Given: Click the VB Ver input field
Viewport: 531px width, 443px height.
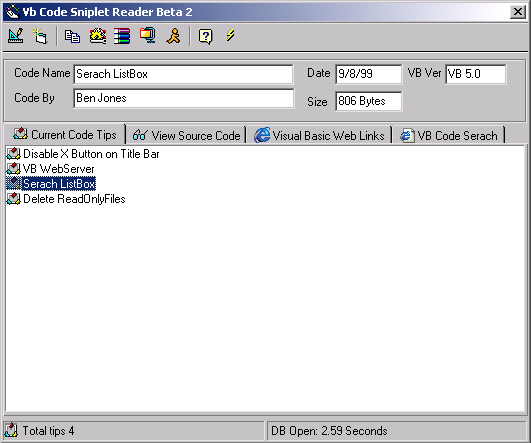Looking at the screenshot, I should (475, 74).
